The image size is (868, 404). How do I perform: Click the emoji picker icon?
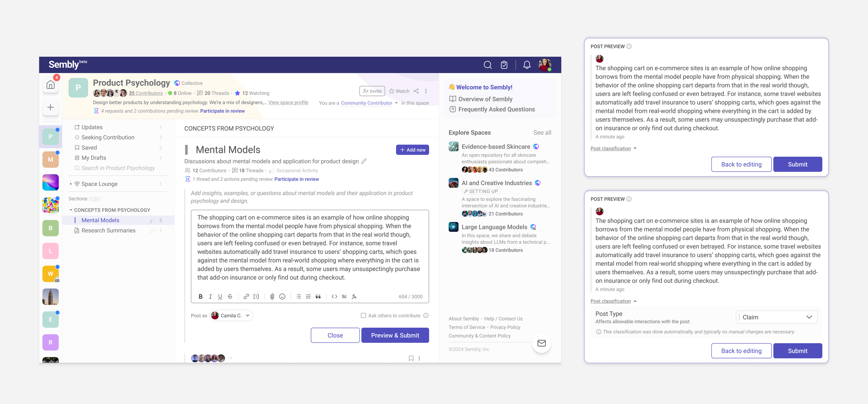tap(282, 297)
